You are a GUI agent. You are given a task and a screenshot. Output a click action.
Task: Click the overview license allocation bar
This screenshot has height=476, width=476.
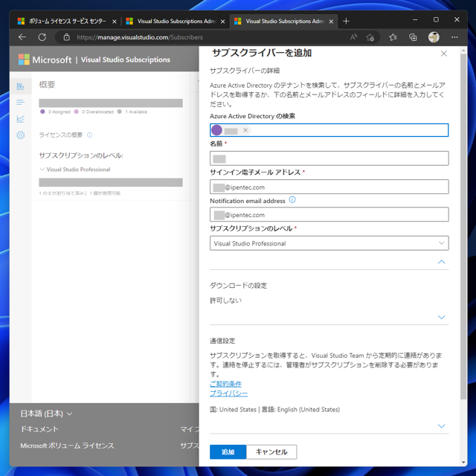point(111,103)
